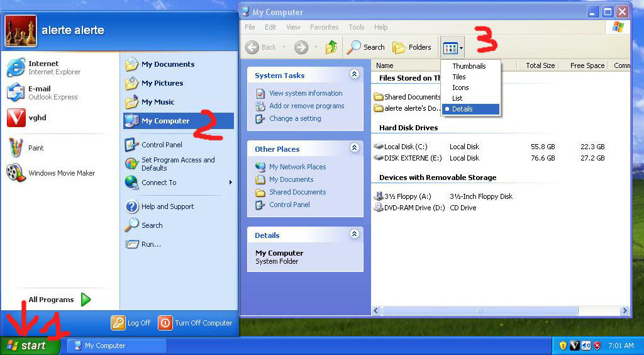Open the Favorites menu
644x355 pixels.
click(x=324, y=27)
